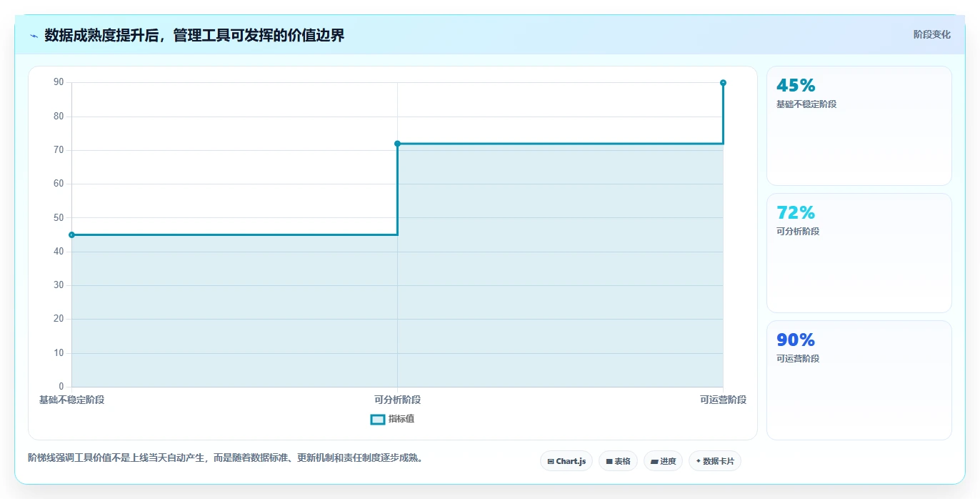980x499 pixels.
Task: Click the data point at value 90
Action: click(723, 83)
